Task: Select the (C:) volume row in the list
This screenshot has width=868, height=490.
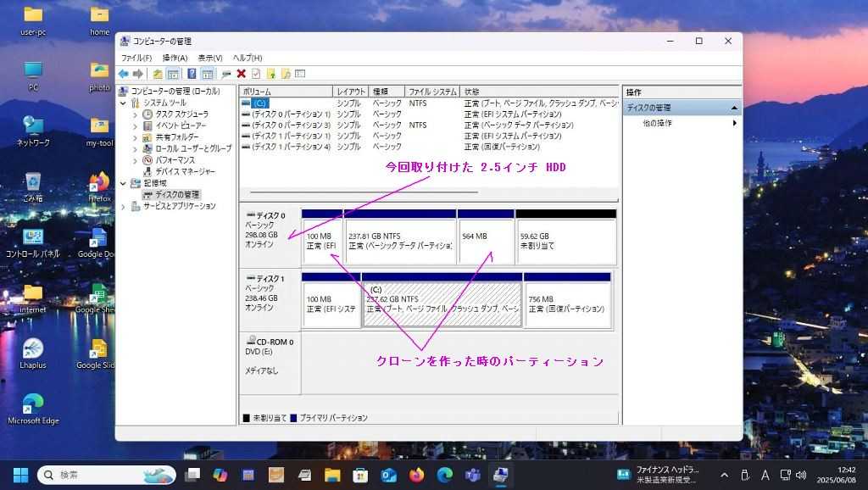Action: [259, 103]
